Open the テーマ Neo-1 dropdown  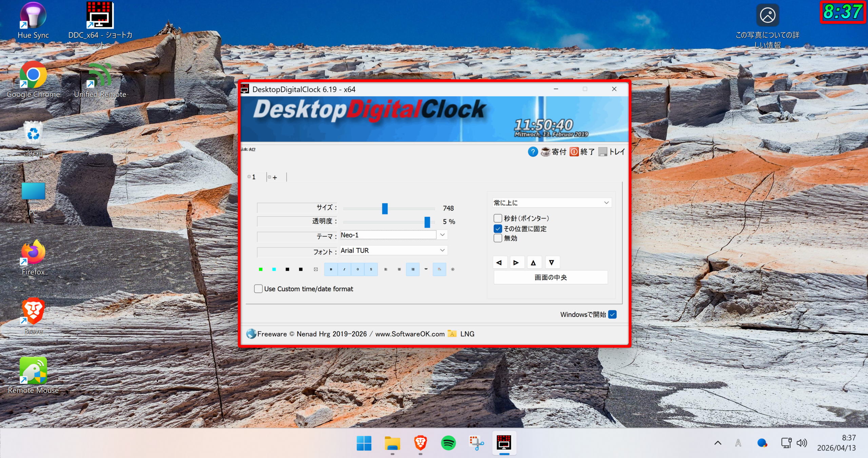tap(442, 235)
